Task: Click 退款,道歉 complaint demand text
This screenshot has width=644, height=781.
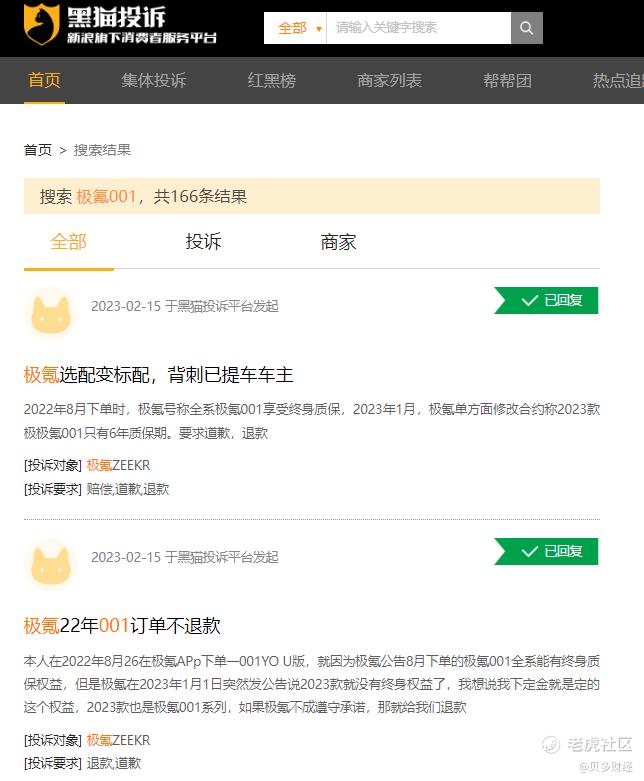Action: 114,763
